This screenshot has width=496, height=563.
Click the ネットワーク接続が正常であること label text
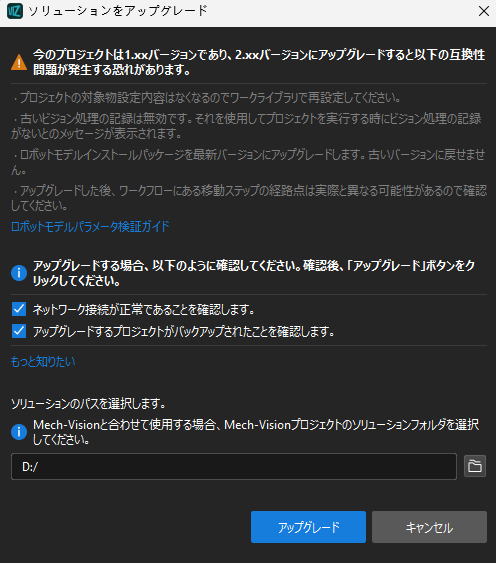click(x=144, y=309)
